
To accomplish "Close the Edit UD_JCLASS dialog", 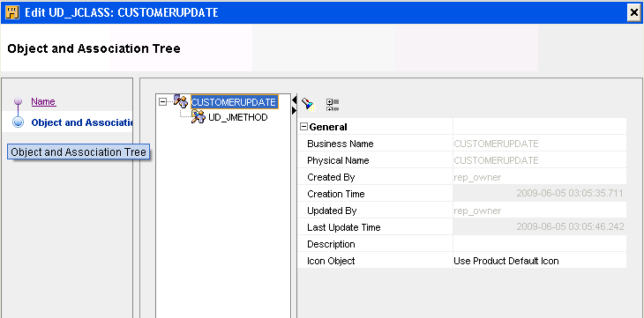I will [634, 13].
